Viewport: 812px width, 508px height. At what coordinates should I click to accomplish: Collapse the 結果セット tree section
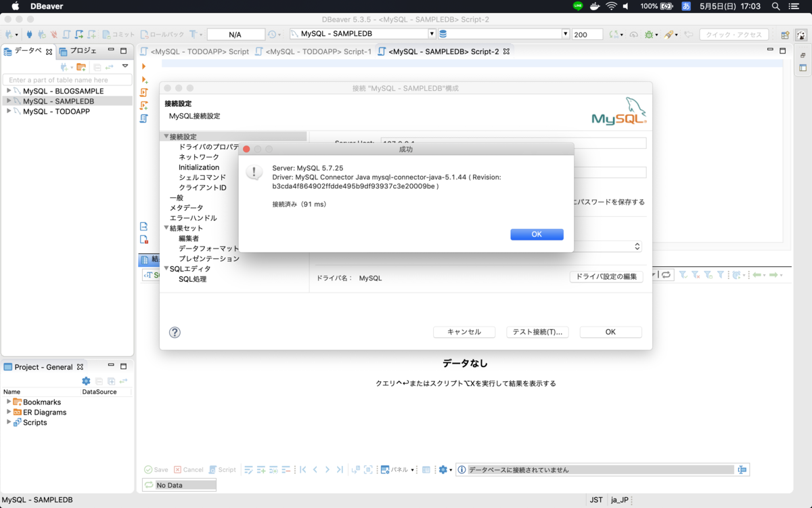click(x=166, y=228)
